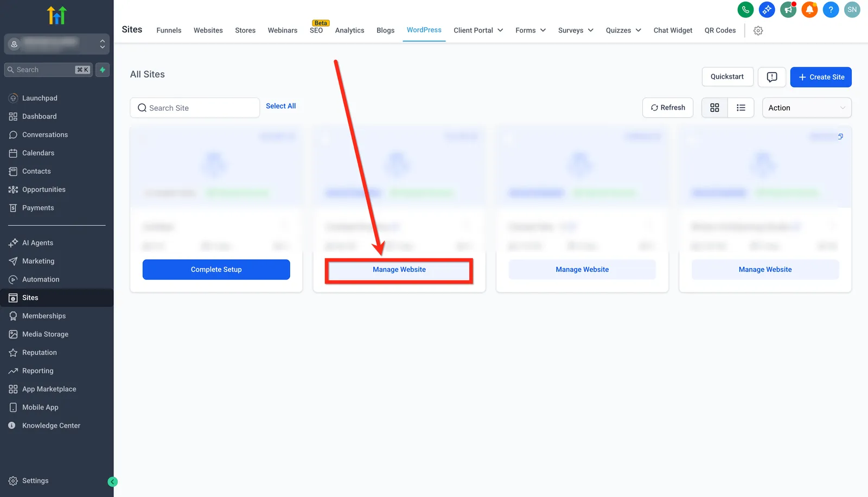
Task: Click the Refresh button
Action: (x=668, y=107)
